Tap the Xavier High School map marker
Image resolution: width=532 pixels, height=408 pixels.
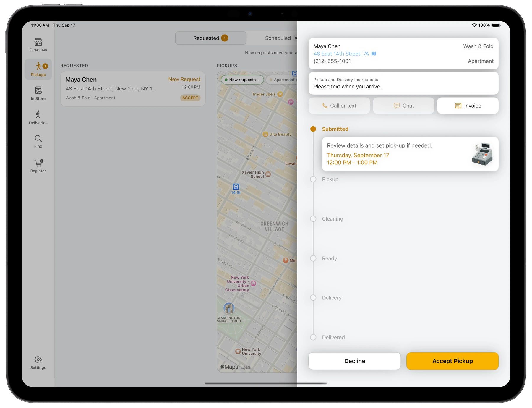pyautogui.click(x=268, y=174)
